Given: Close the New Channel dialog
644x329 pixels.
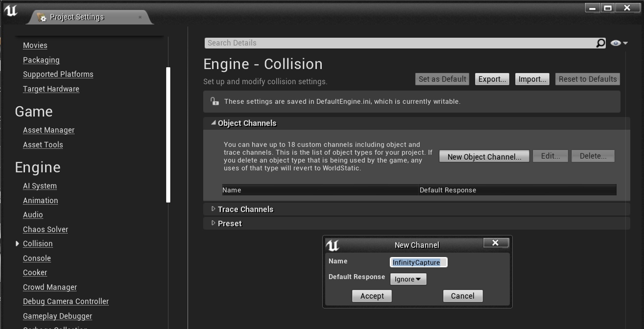Looking at the screenshot, I should (495, 243).
